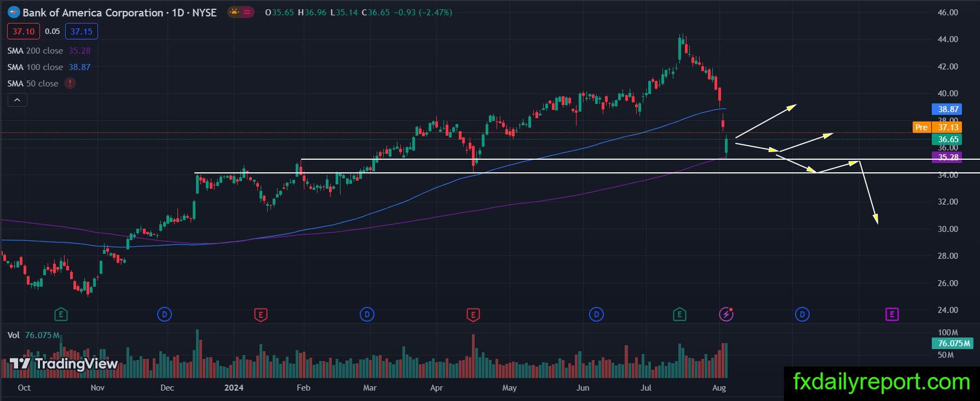Image resolution: width=980 pixels, height=401 pixels.
Task: Click the 100M volume scale tick
Action: pyautogui.click(x=948, y=332)
